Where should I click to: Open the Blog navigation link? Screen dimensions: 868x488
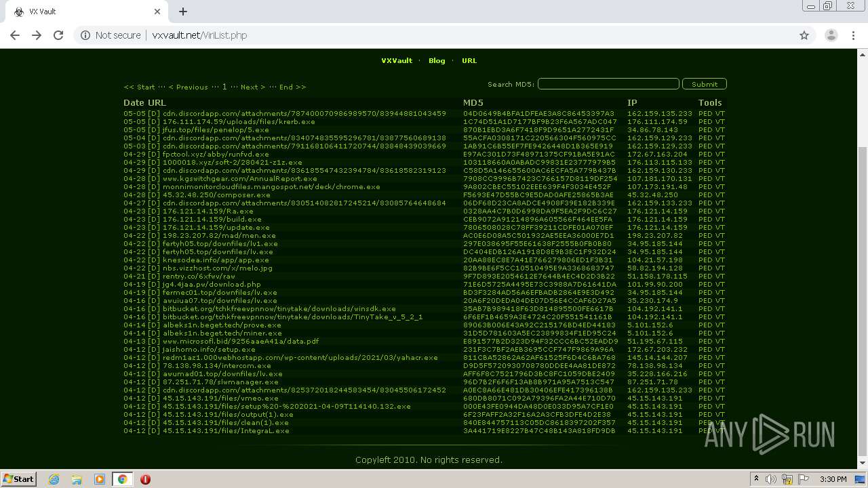pyautogui.click(x=437, y=60)
